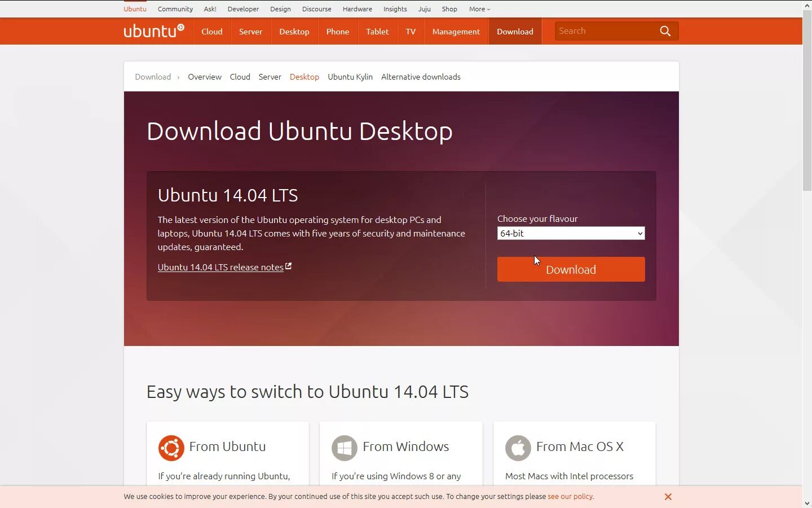
Task: Open the Discourse top bar link
Action: pyautogui.click(x=316, y=9)
